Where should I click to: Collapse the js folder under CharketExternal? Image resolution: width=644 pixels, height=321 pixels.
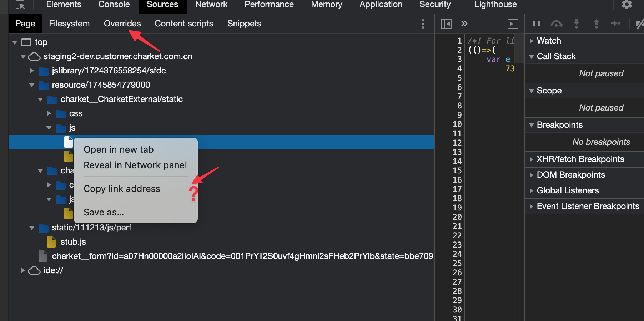click(49, 128)
